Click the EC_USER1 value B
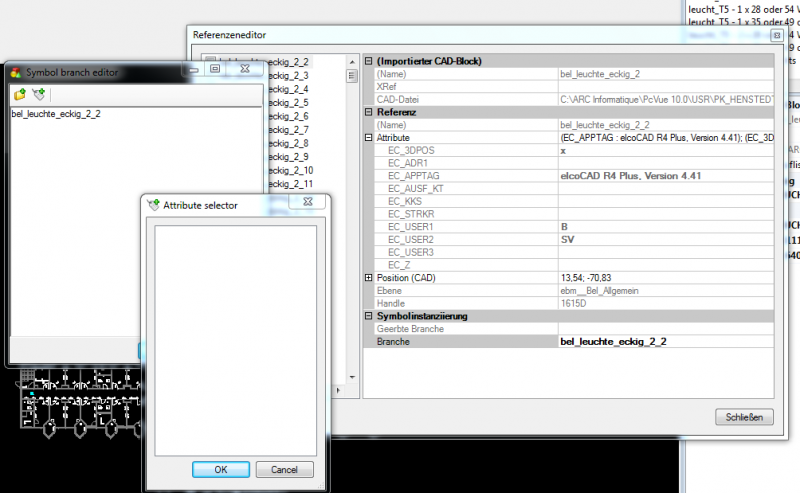 pyautogui.click(x=666, y=227)
